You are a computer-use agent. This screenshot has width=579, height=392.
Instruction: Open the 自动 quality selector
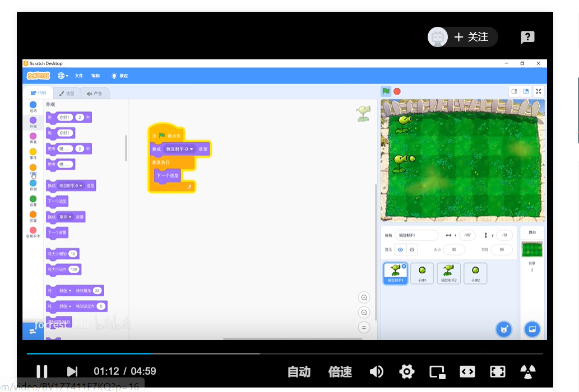(x=299, y=372)
